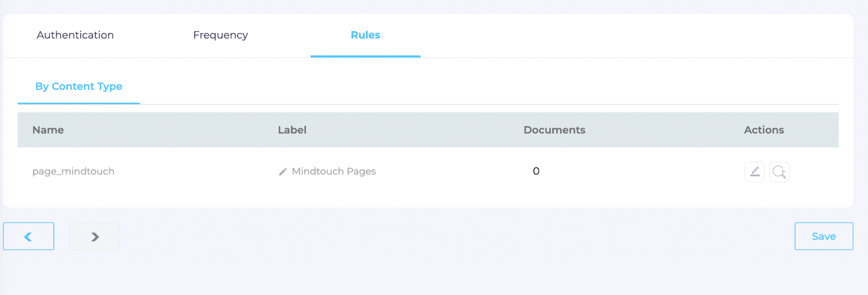The height and width of the screenshot is (295, 868).
Task: Select the By Content Type sub-tab
Action: tap(79, 86)
